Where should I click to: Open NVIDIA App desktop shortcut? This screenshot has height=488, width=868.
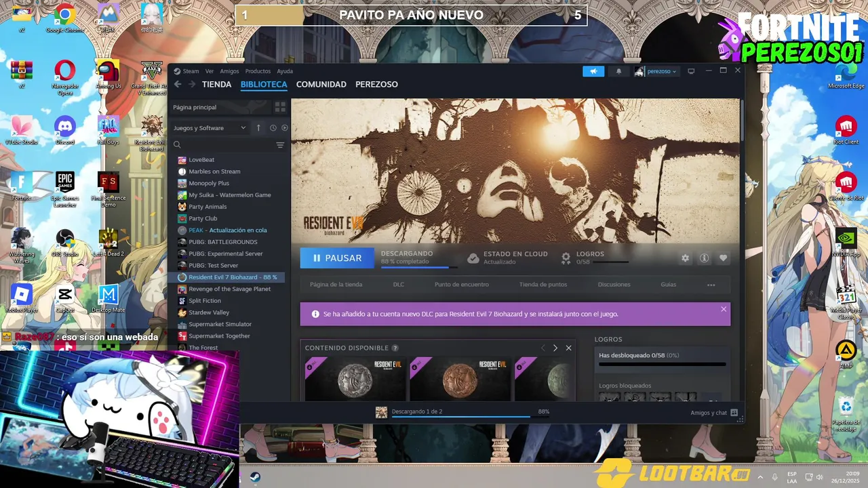[x=846, y=243]
